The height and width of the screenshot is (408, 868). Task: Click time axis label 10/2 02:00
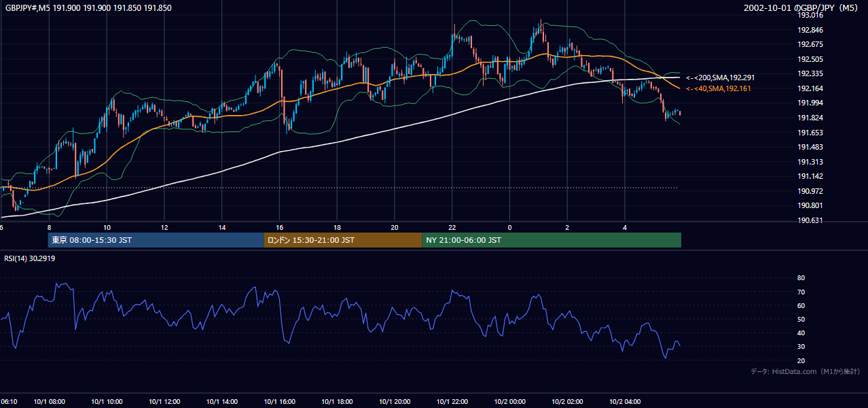(567, 402)
